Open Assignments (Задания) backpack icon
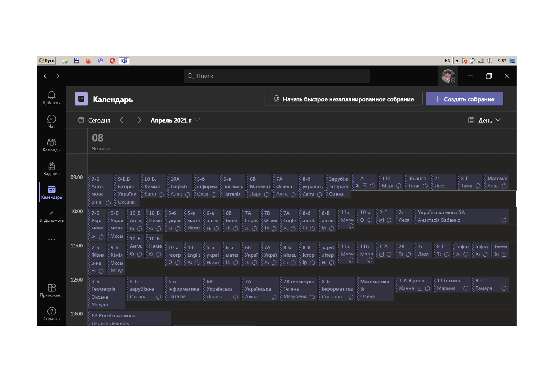This screenshot has height=392, width=554. click(x=51, y=169)
